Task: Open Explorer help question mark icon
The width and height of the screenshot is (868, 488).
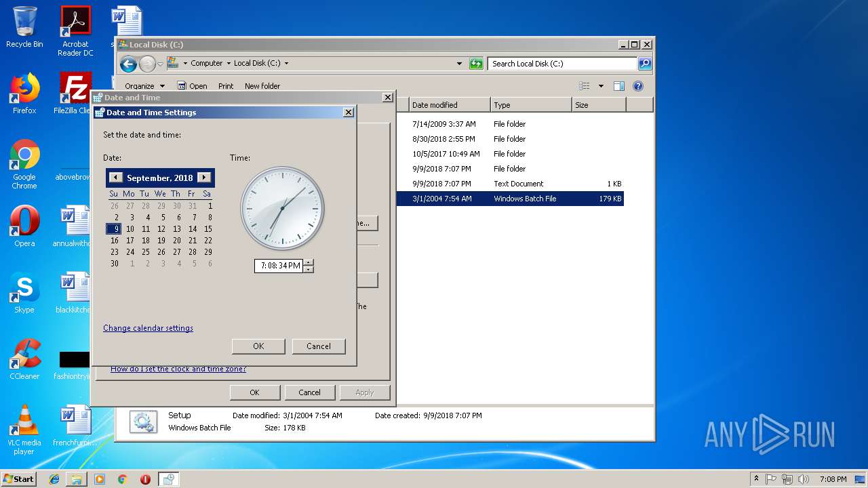Action: pyautogui.click(x=637, y=86)
